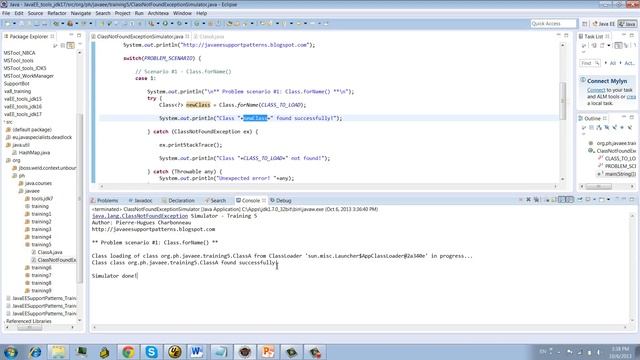
Task: Open the Windows Start menu
Action: tap(10, 352)
